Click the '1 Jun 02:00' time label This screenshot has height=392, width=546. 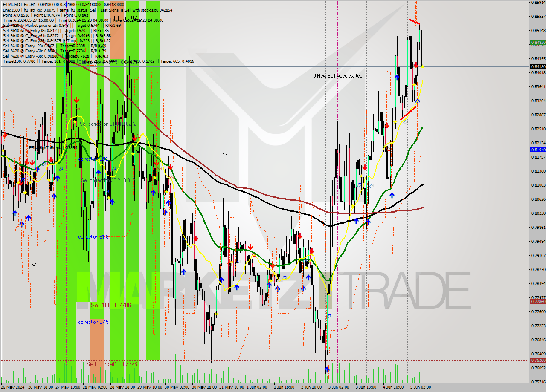258,387
